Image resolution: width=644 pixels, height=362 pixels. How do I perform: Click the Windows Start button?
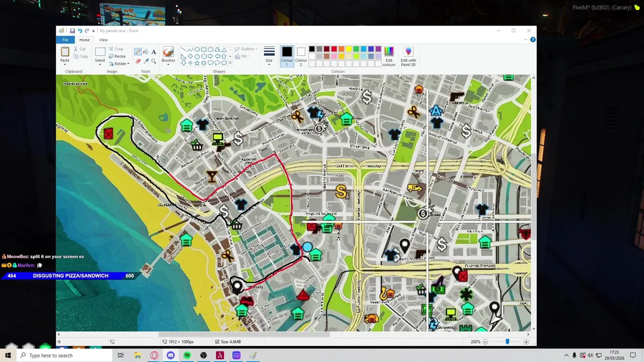[x=8, y=355]
